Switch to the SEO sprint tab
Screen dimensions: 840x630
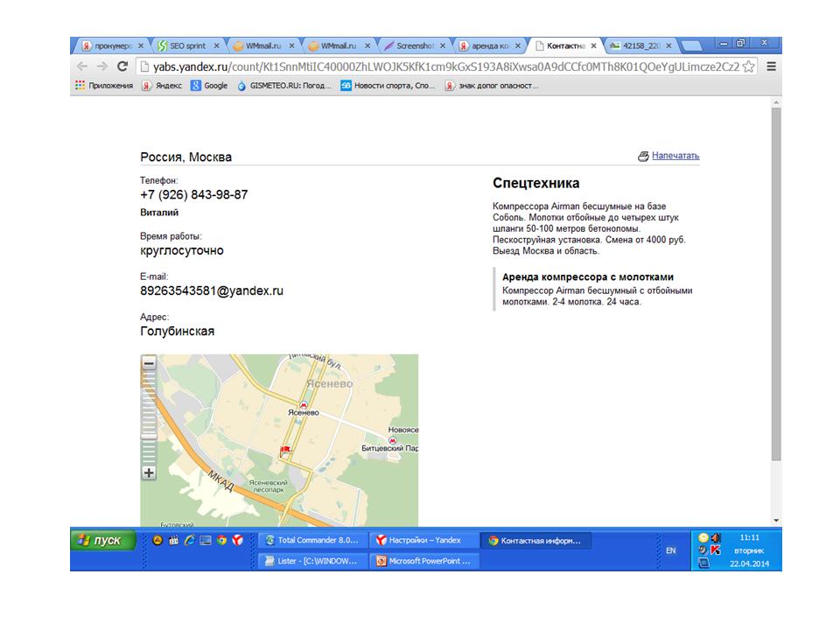188,46
